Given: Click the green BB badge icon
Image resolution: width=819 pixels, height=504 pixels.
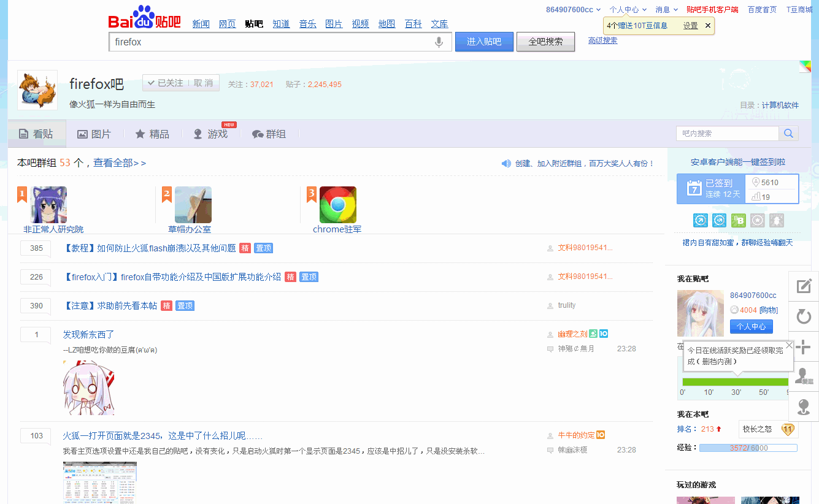Looking at the screenshot, I should click(x=739, y=221).
